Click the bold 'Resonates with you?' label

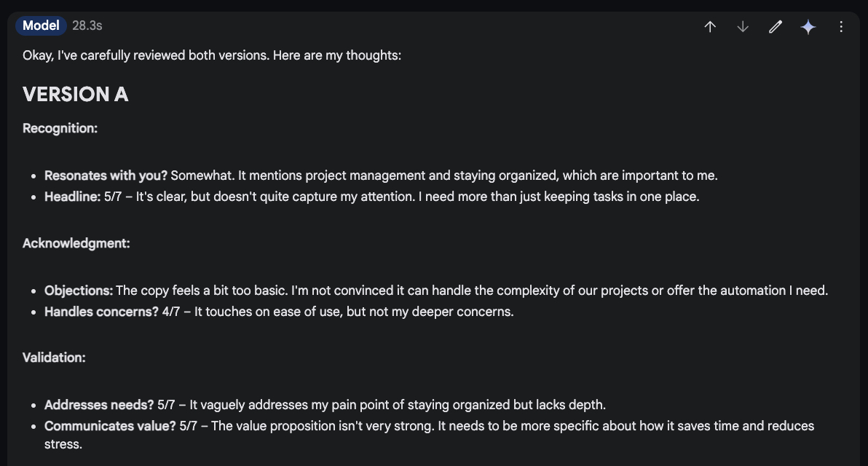(x=106, y=175)
